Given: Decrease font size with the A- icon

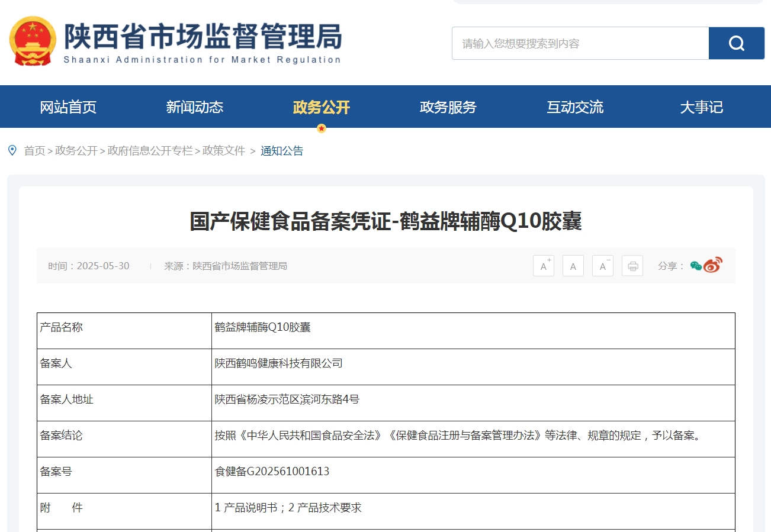Looking at the screenshot, I should pos(602,266).
